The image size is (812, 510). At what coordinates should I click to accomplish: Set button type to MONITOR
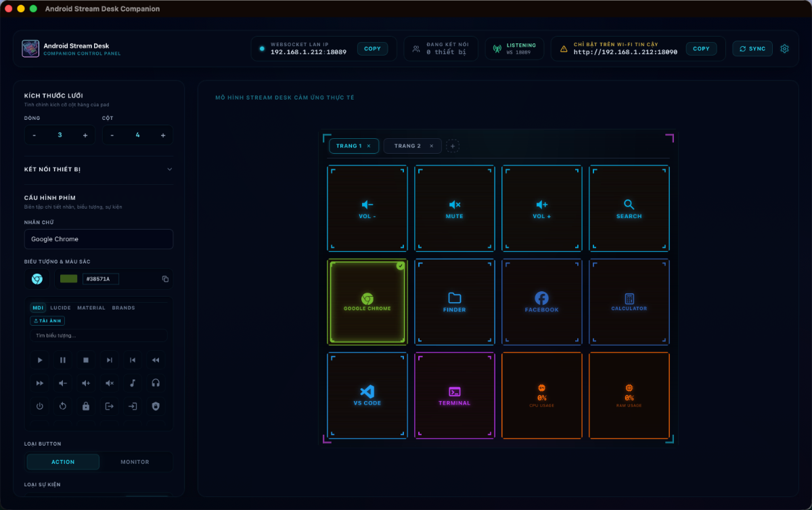pos(135,462)
